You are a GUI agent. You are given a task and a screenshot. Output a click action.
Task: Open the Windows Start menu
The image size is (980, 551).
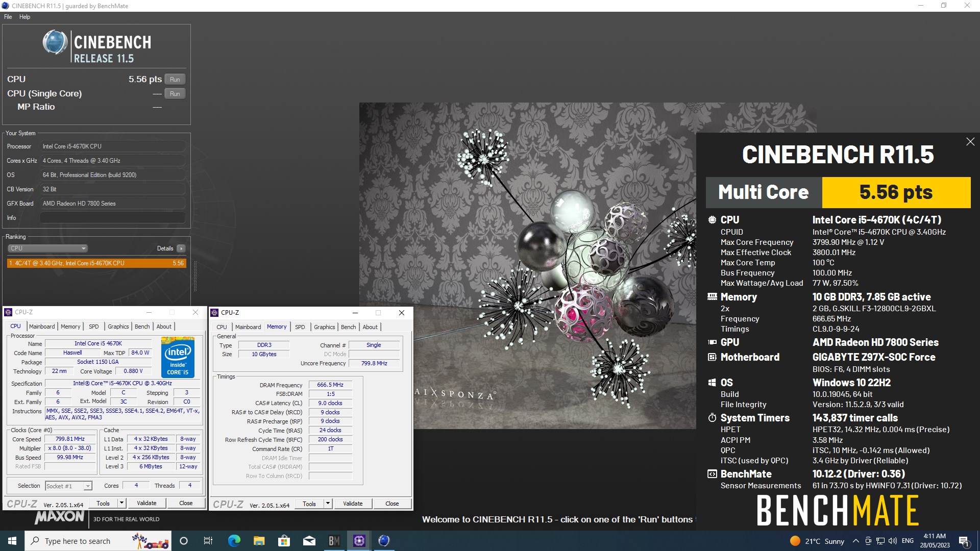[12, 541]
